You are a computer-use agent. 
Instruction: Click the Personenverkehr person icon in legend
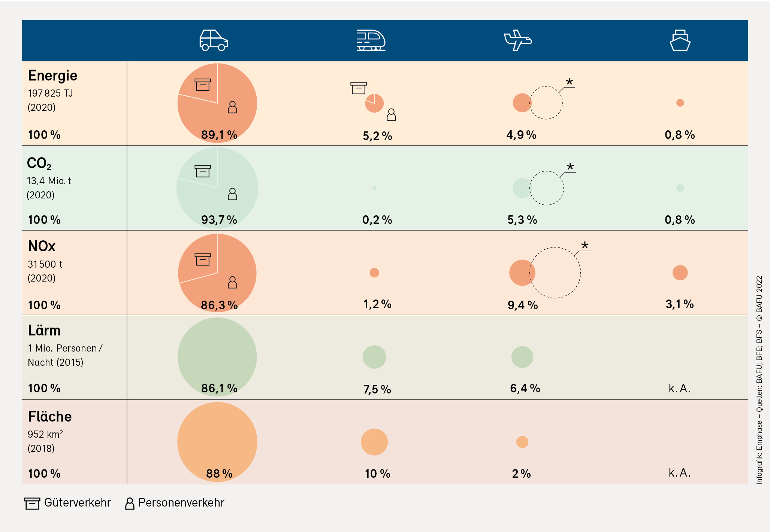(x=130, y=504)
